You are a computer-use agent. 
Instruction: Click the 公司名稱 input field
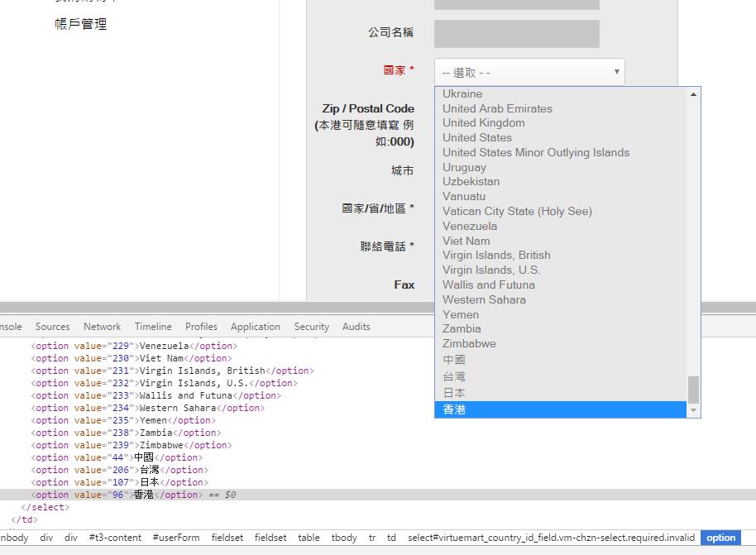(517, 34)
